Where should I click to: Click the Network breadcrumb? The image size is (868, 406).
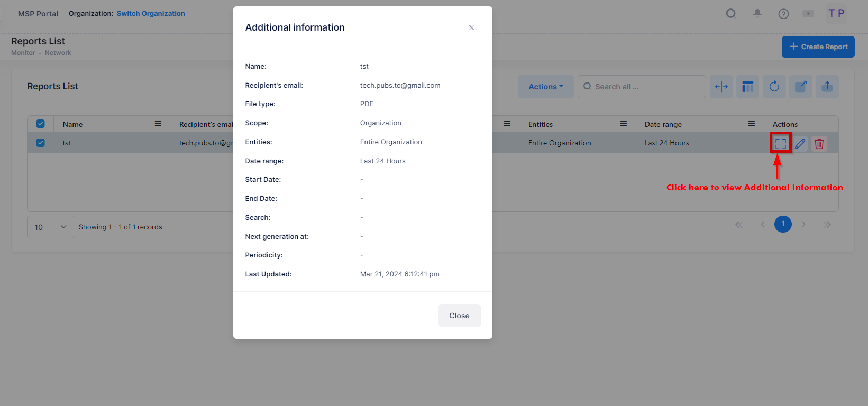[58, 53]
